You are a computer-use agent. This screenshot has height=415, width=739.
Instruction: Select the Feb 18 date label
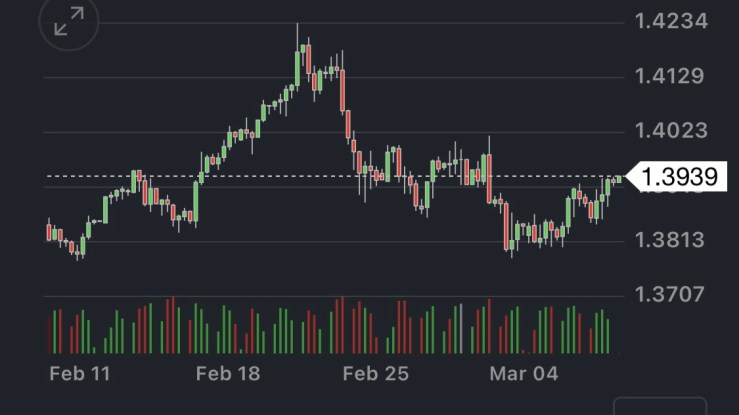pyautogui.click(x=227, y=374)
